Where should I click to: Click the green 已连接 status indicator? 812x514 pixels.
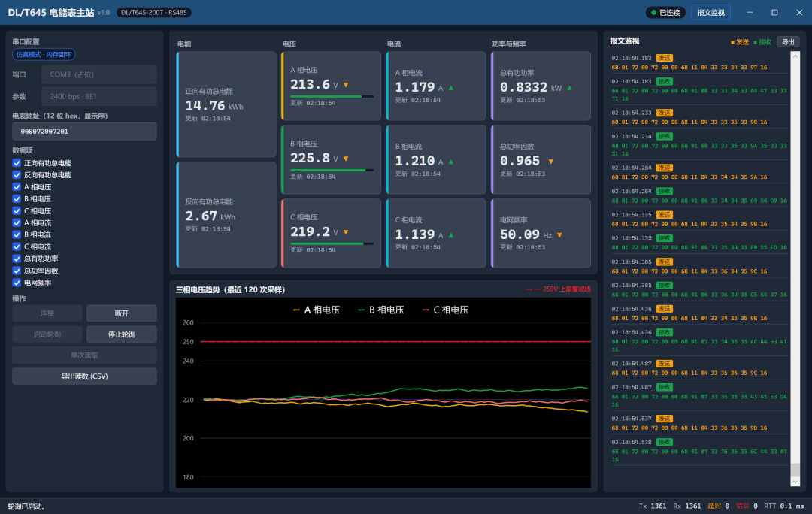[x=665, y=13]
